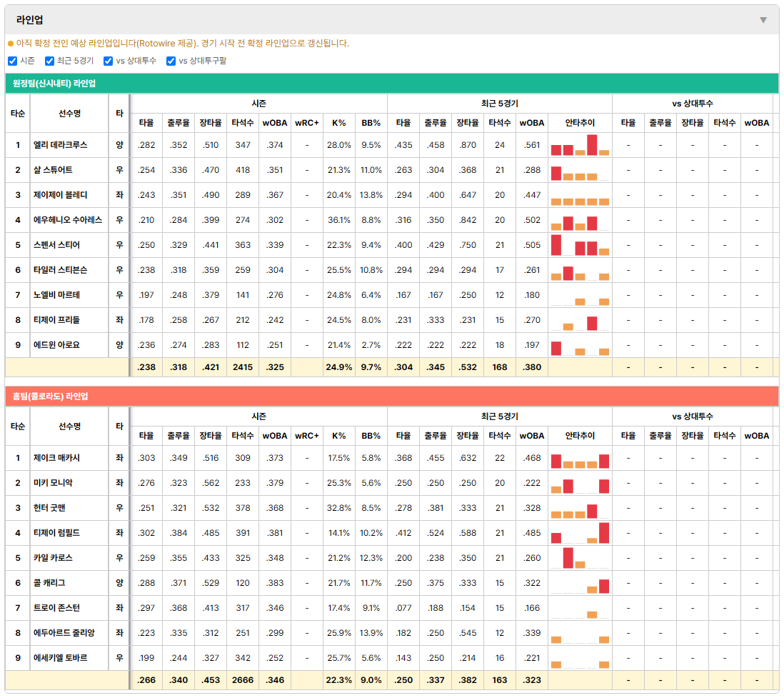This screenshot has height=698, width=784.
Task: Select player 헌터 굿맨
Action: pyautogui.click(x=49, y=508)
